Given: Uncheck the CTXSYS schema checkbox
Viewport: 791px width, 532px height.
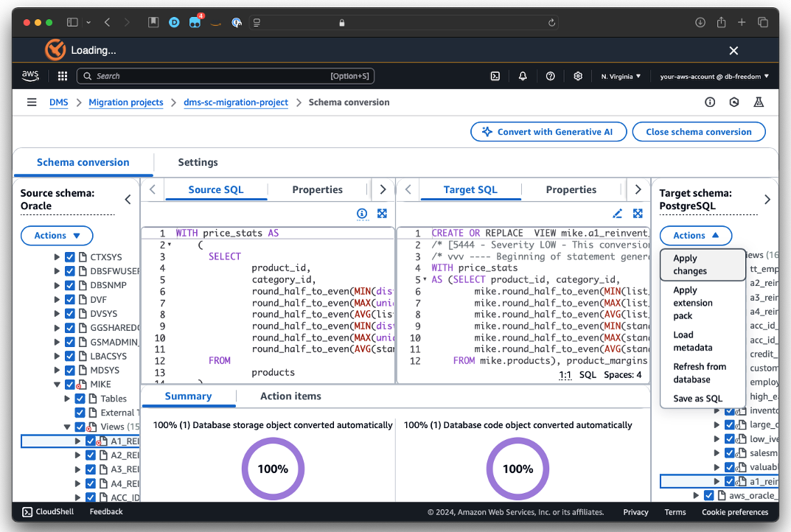Looking at the screenshot, I should coord(70,257).
